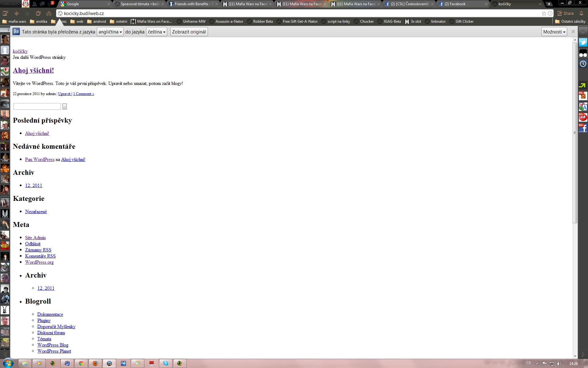Click the blog search input field
The image size is (588, 368).
pyautogui.click(x=37, y=106)
